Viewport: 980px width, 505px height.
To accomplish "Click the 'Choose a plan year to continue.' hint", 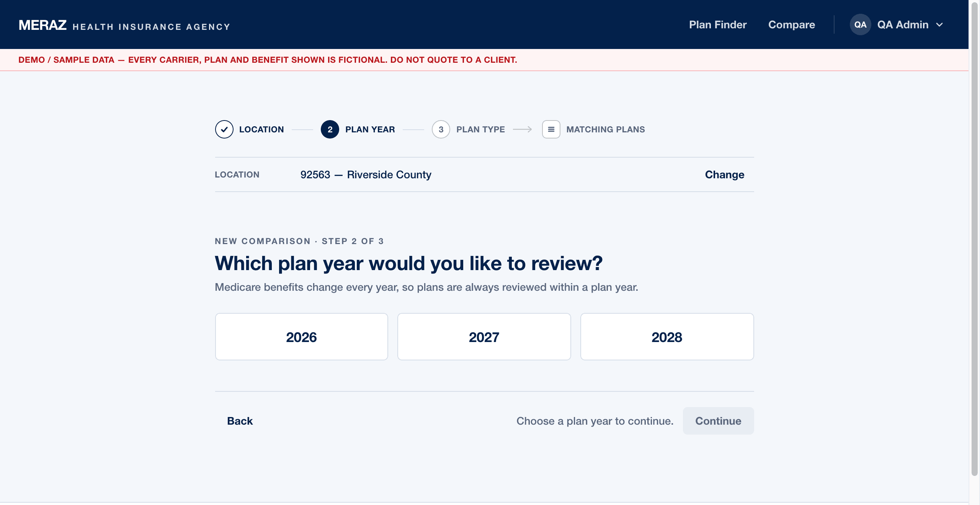I will [x=595, y=421].
